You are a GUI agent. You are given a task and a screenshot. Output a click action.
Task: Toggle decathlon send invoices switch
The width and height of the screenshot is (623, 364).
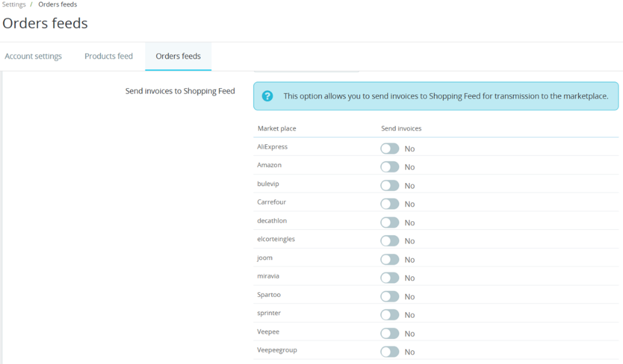click(389, 222)
